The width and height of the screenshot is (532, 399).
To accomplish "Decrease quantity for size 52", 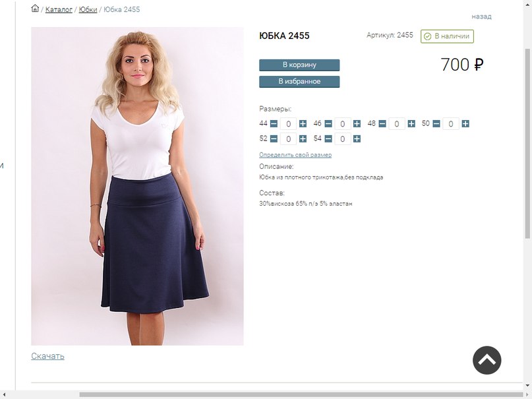I will pos(274,138).
